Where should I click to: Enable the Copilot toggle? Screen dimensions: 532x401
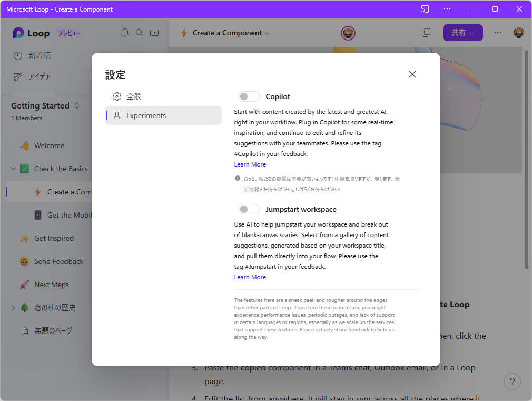point(249,96)
